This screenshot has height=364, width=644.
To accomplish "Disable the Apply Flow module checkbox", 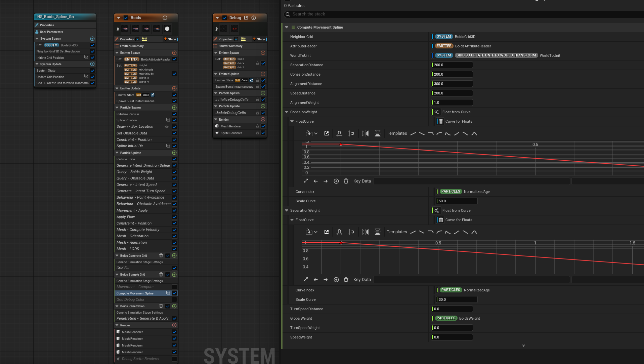I will click(174, 217).
